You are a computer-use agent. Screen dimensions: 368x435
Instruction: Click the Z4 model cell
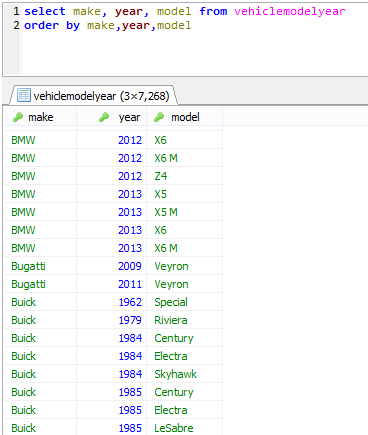184,176
